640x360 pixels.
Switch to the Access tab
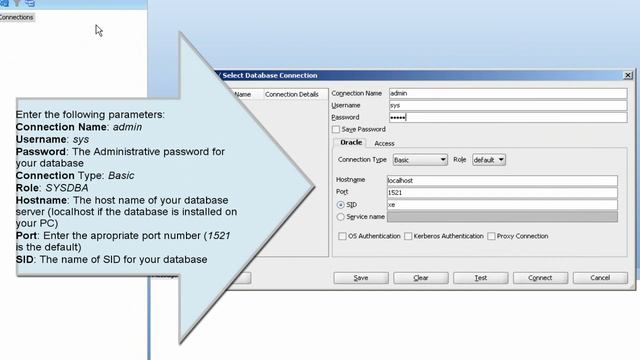tap(384, 143)
